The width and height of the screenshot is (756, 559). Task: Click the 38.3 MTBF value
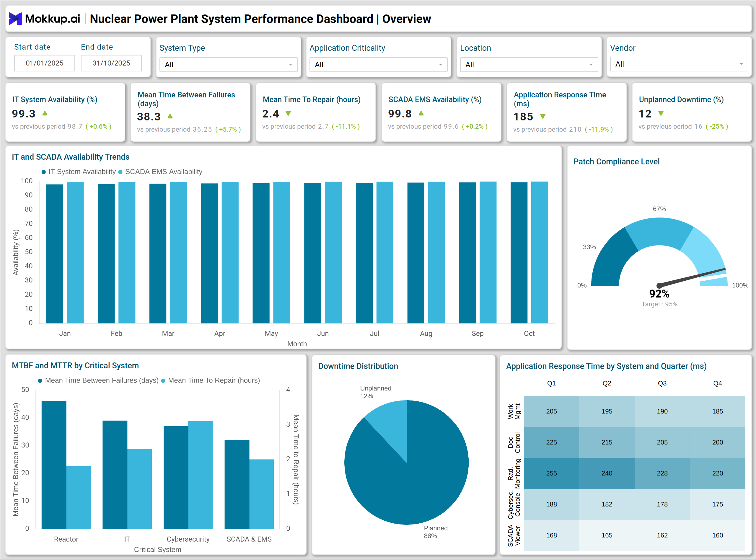pos(149,117)
